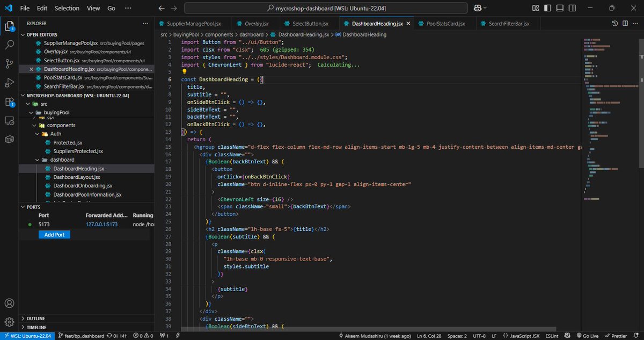Screen dimensions: 644x340
Task: Open the overflow menu ellipsis in menu bar
Action: (129, 9)
